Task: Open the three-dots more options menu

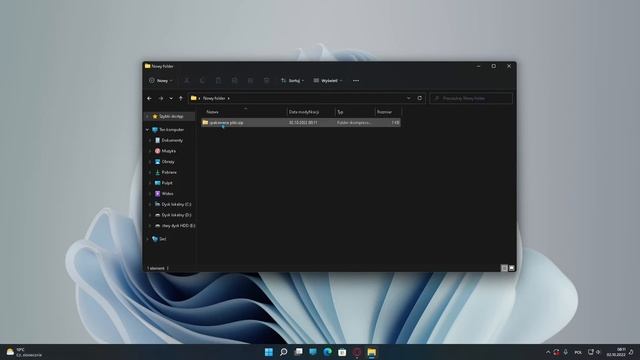Action: pos(356,81)
